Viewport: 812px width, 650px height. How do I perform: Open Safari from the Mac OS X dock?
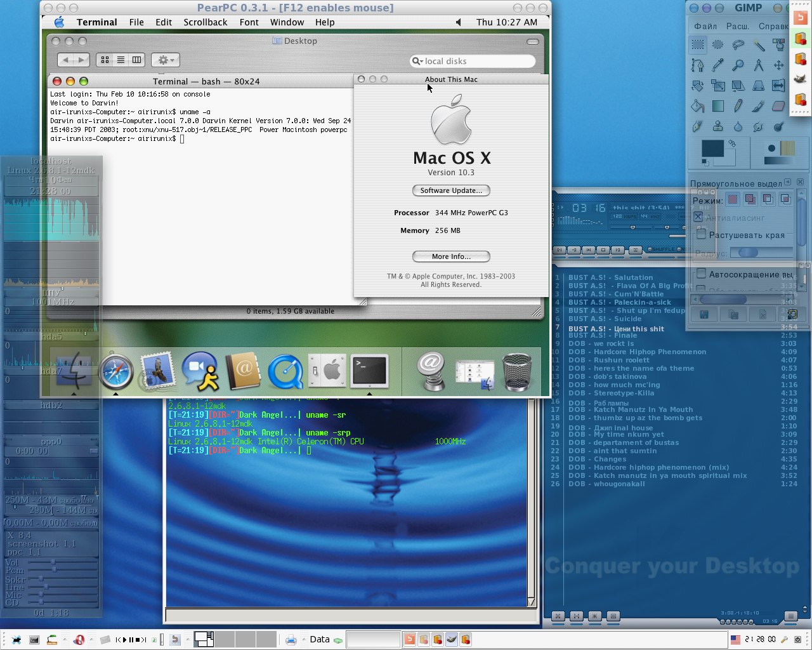point(116,372)
